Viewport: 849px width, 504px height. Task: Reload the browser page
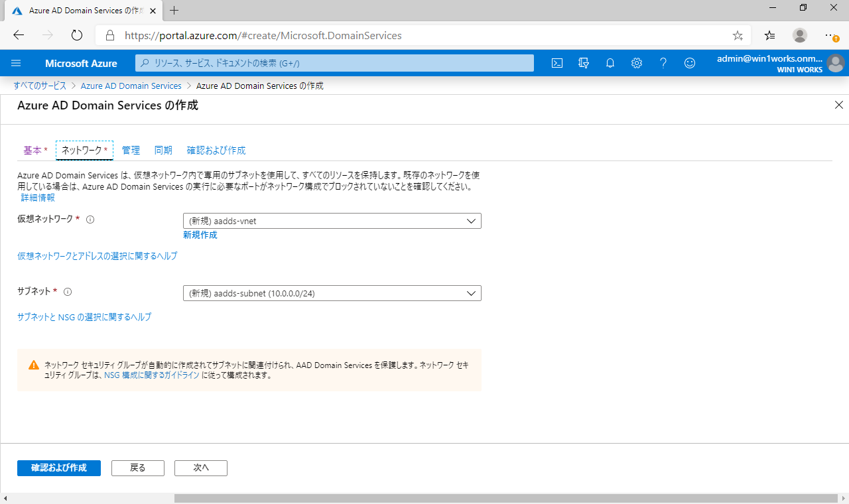click(x=77, y=35)
